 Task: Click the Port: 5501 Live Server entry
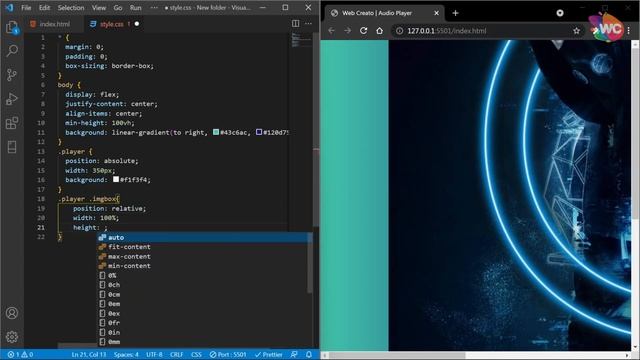click(x=228, y=355)
